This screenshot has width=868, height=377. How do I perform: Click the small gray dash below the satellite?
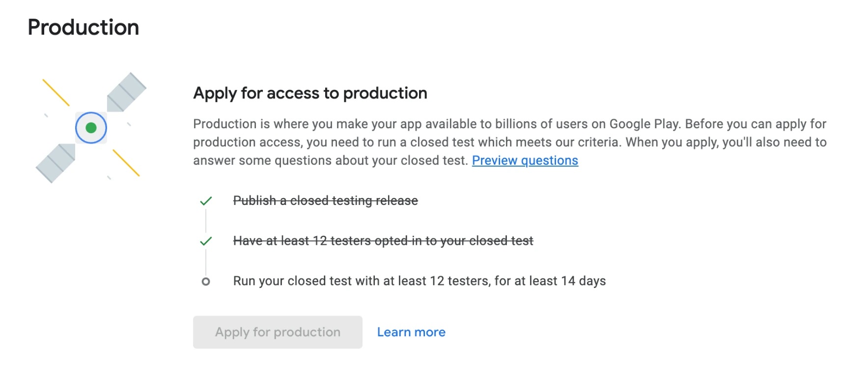pos(109,177)
